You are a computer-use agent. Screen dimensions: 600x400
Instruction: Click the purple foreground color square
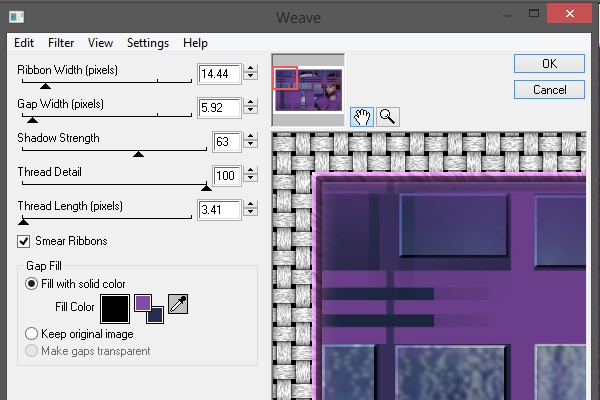[x=143, y=302]
